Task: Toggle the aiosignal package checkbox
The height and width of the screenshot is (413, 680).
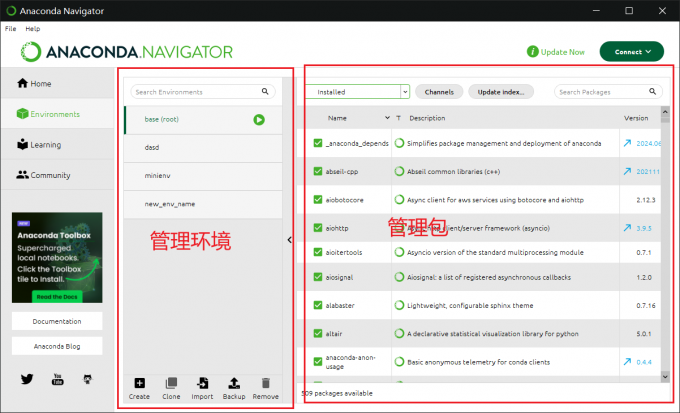Action: coord(318,277)
